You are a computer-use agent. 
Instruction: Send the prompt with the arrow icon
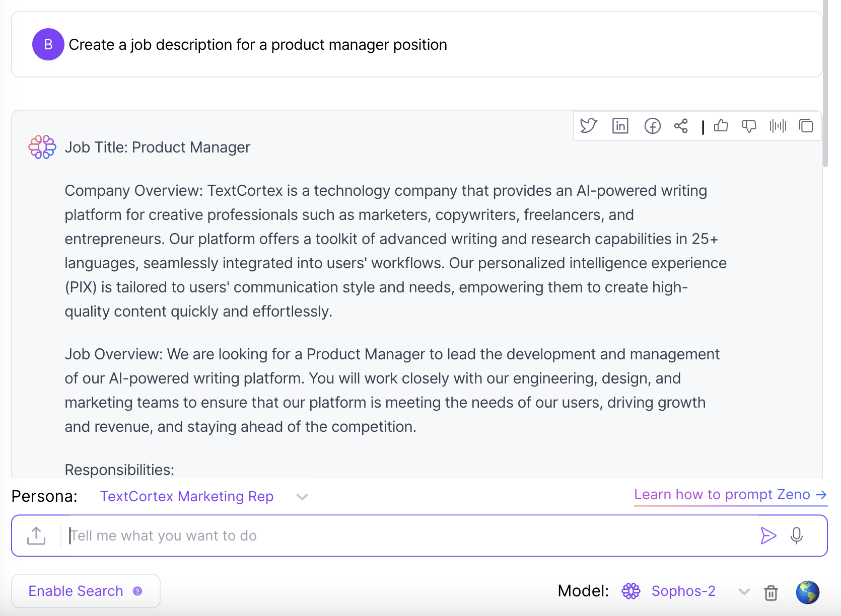768,535
